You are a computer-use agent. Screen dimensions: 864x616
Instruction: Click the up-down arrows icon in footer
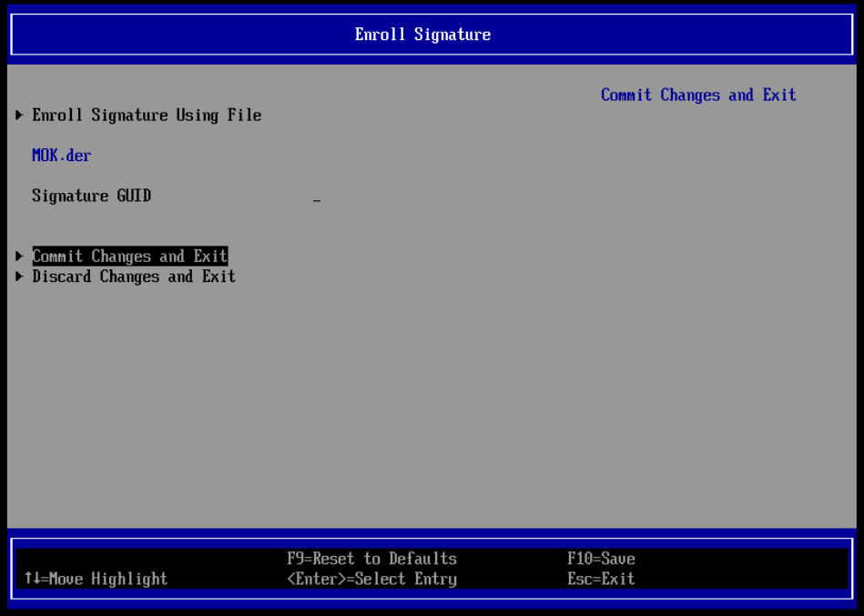click(x=32, y=579)
